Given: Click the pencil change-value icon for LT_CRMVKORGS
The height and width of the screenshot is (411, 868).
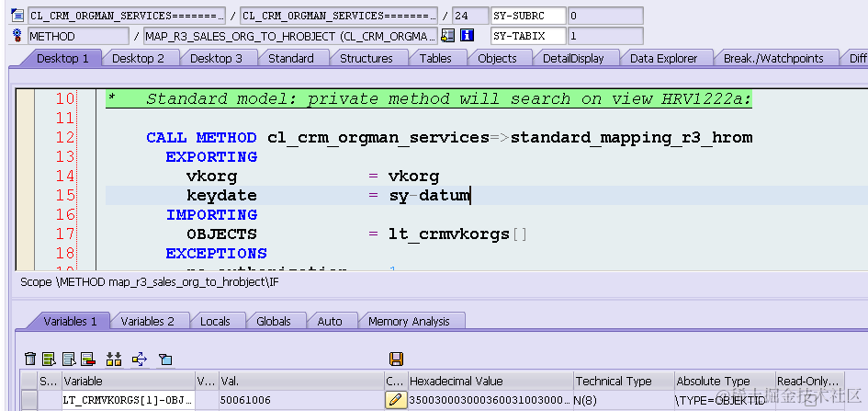Looking at the screenshot, I should coord(397,400).
